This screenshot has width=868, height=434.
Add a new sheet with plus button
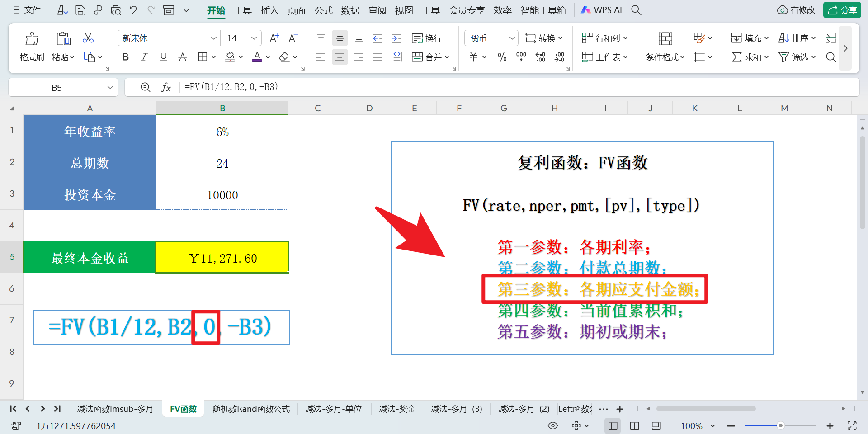point(620,409)
